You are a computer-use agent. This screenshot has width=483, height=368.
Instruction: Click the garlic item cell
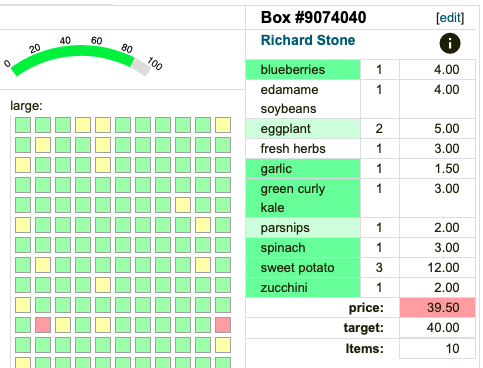tap(303, 169)
